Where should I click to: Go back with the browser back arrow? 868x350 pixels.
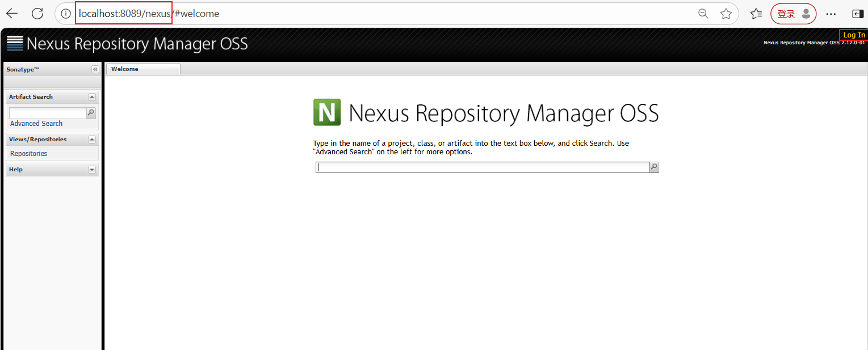[12, 14]
